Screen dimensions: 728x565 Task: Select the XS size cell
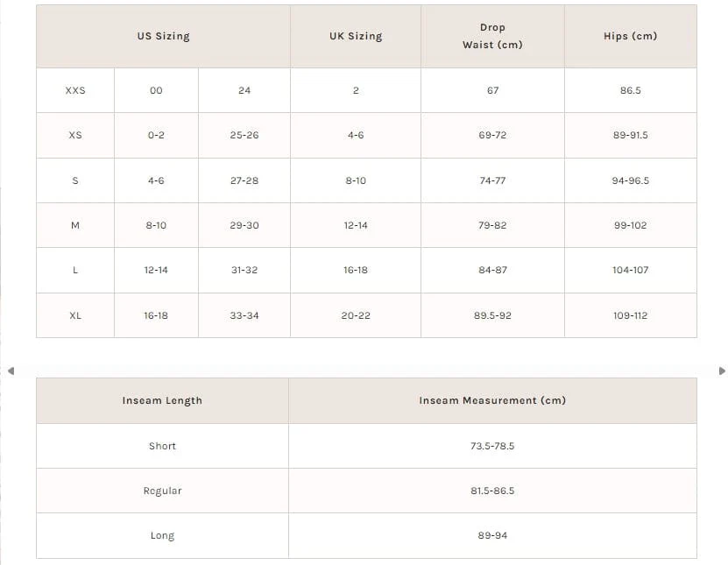point(75,135)
